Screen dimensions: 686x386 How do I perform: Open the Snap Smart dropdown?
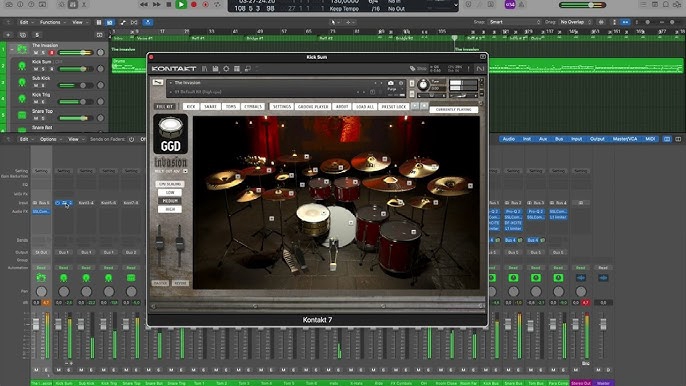click(x=514, y=22)
